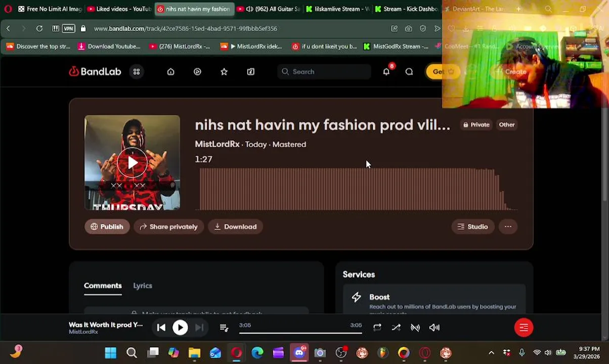Open 'Download Youtube...' bookmark
This screenshot has height=364, width=609.
(109, 47)
